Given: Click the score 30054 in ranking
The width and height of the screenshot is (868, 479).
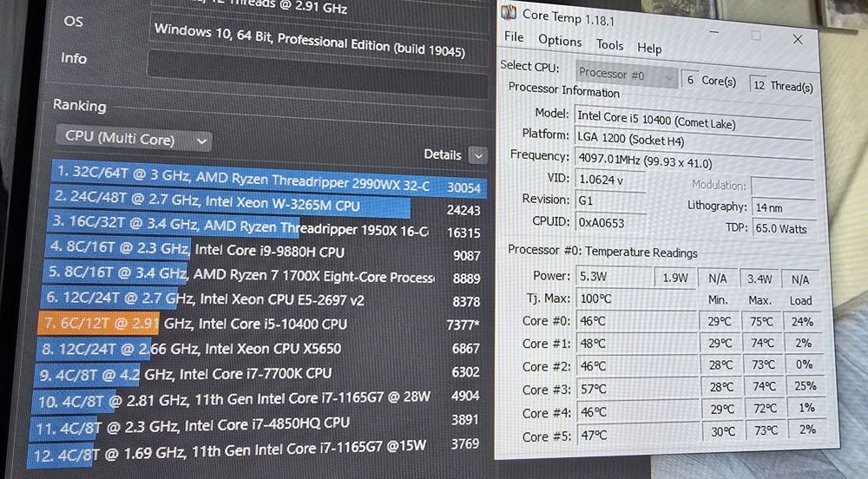Looking at the screenshot, I should (x=464, y=188).
